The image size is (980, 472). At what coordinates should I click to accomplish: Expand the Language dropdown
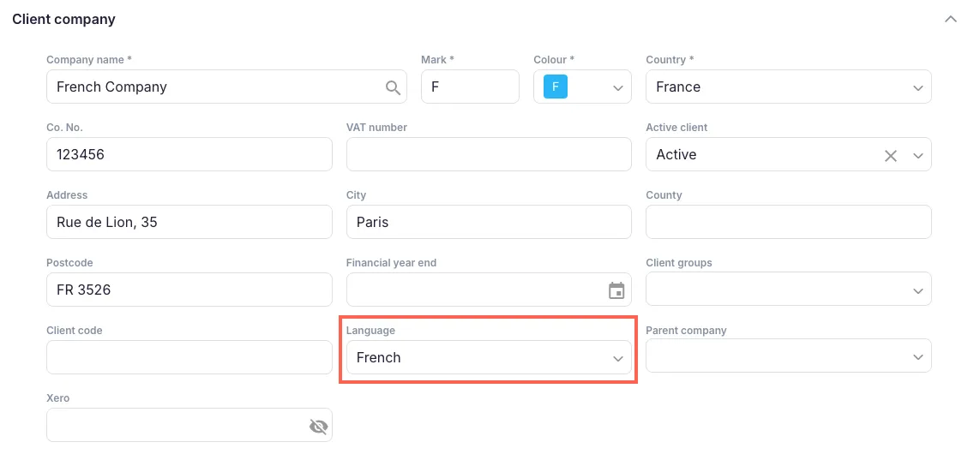(617, 358)
